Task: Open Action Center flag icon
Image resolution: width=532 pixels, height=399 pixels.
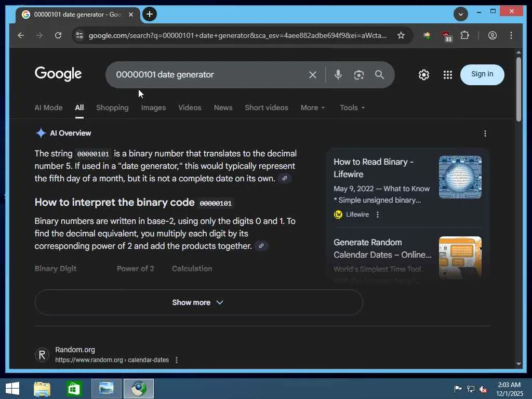Action: [x=458, y=389]
